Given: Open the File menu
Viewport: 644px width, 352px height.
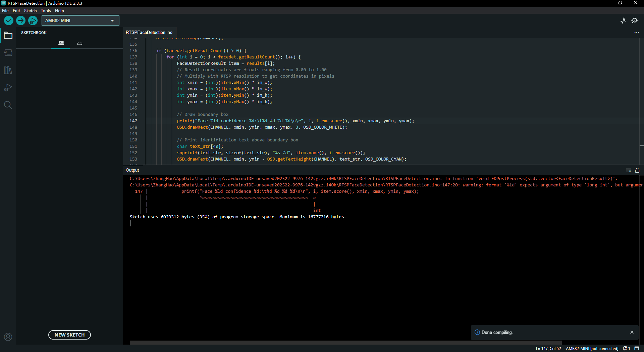Looking at the screenshot, I should [x=5, y=11].
